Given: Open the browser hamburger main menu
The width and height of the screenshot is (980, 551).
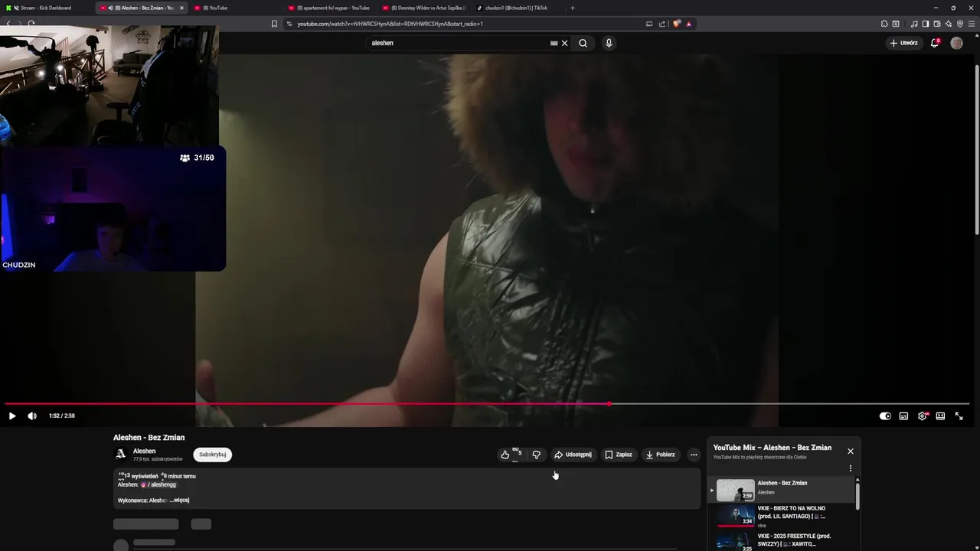Looking at the screenshot, I should (x=972, y=24).
